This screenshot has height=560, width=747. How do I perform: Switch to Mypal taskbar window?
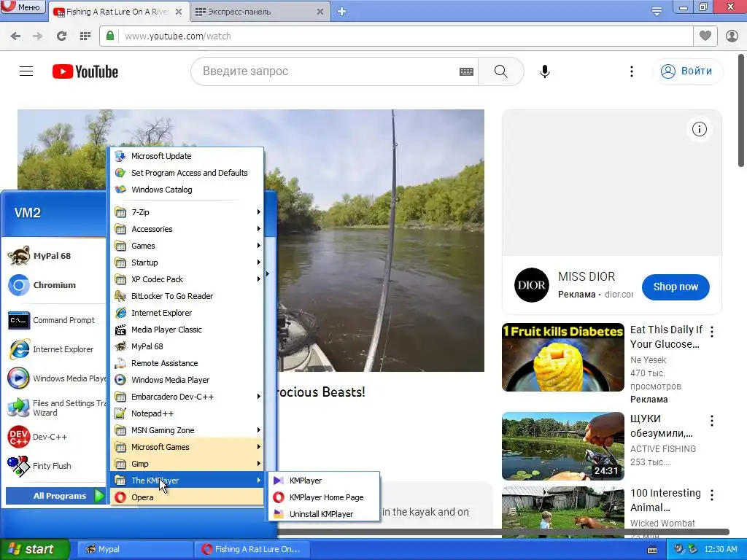(134, 549)
